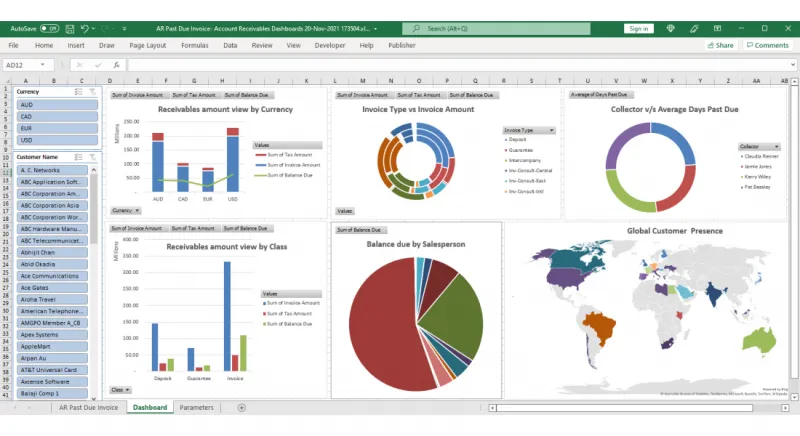Screen dimensions: 800x436
Task: Toggle multi-select on the Currency slicer
Action: point(79,91)
